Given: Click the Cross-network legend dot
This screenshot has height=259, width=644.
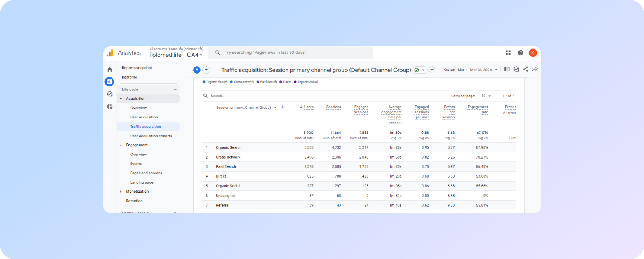Looking at the screenshot, I should click(x=231, y=82).
